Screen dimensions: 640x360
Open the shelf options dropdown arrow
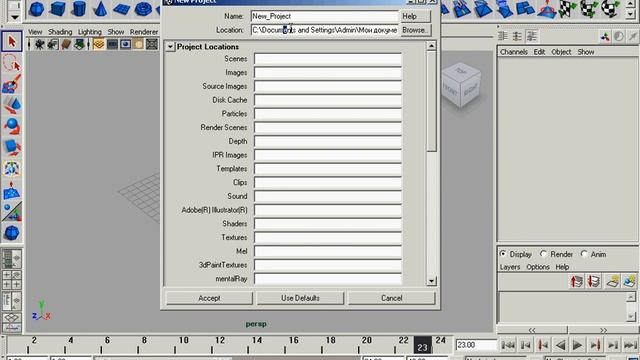14,17
